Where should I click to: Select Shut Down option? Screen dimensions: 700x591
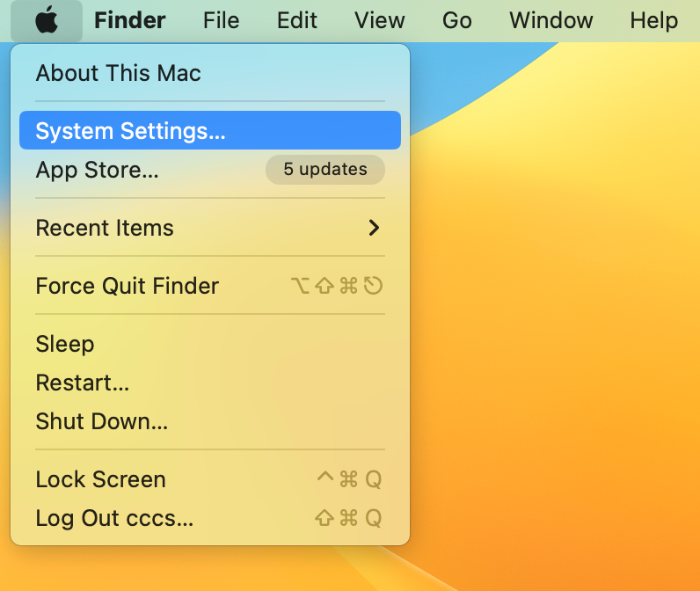click(101, 421)
